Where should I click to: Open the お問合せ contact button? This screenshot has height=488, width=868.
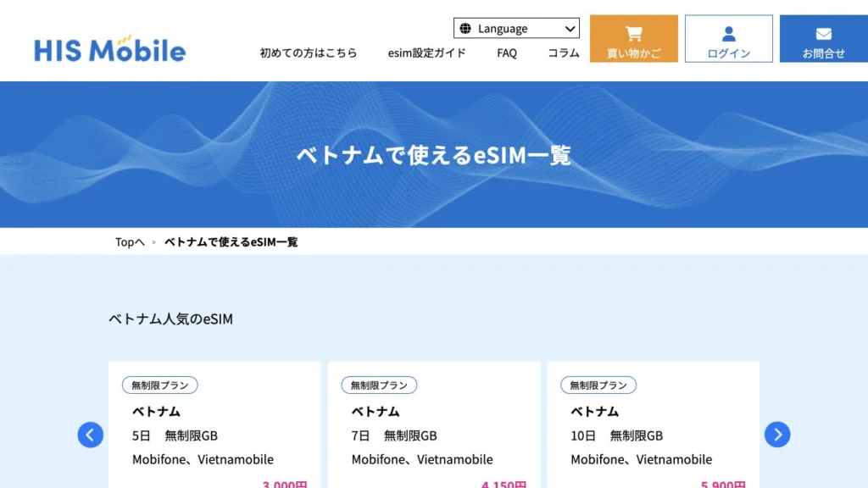(x=824, y=39)
